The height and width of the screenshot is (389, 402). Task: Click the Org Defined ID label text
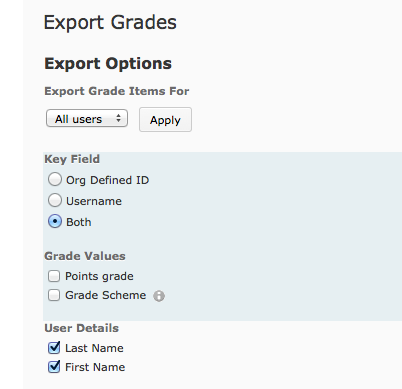click(x=107, y=180)
